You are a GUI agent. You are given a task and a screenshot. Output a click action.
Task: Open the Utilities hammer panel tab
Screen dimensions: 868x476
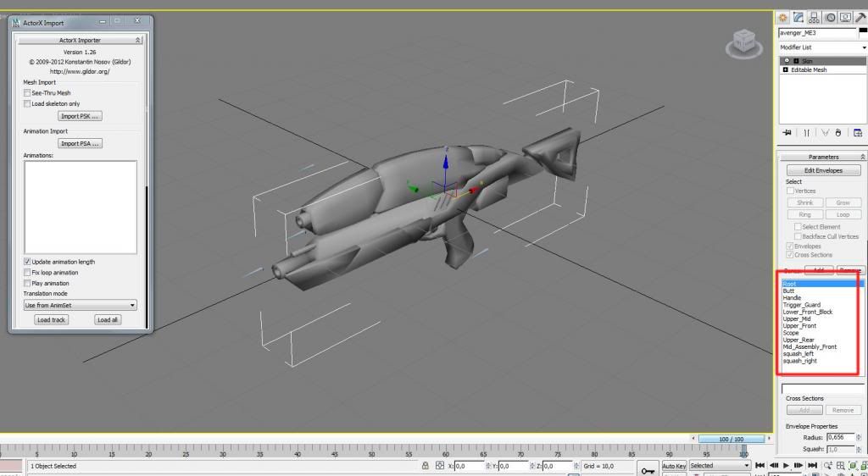pyautogui.click(x=861, y=18)
